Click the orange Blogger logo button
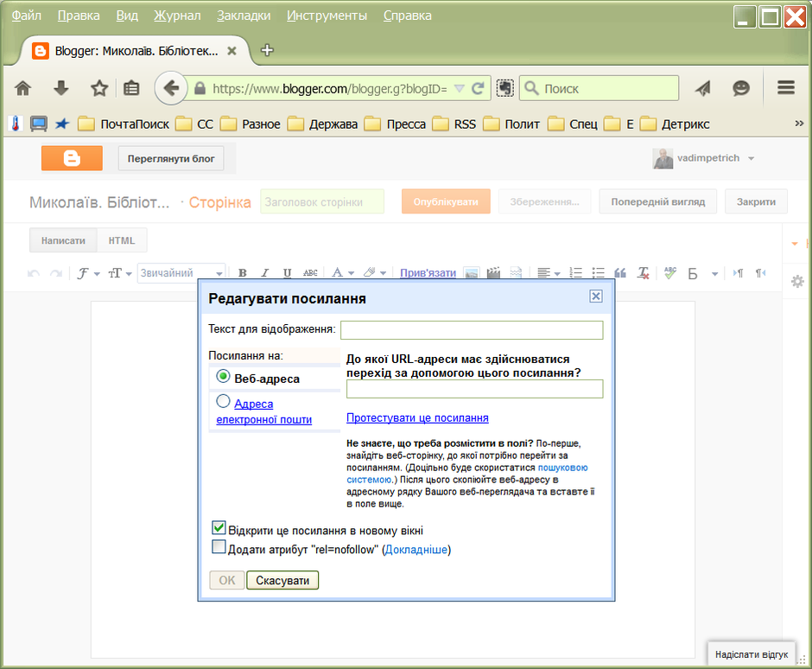Screen dimensions: 812x669 tap(72, 158)
